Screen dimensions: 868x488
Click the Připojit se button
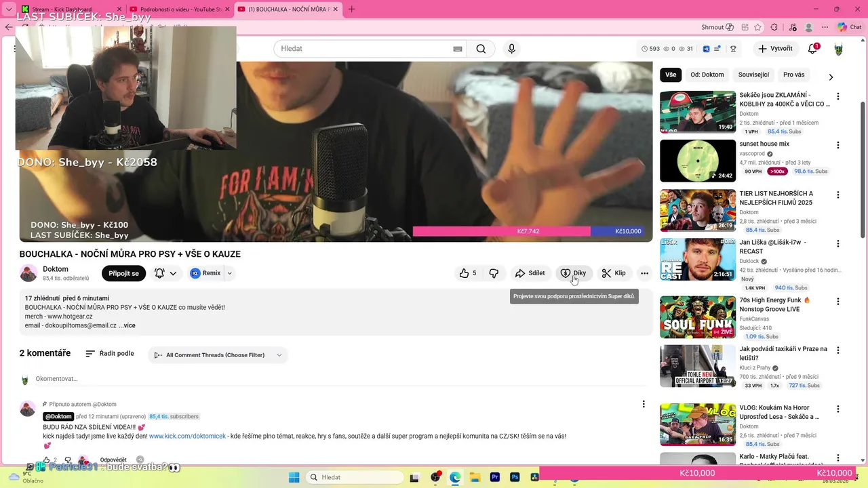tap(123, 273)
